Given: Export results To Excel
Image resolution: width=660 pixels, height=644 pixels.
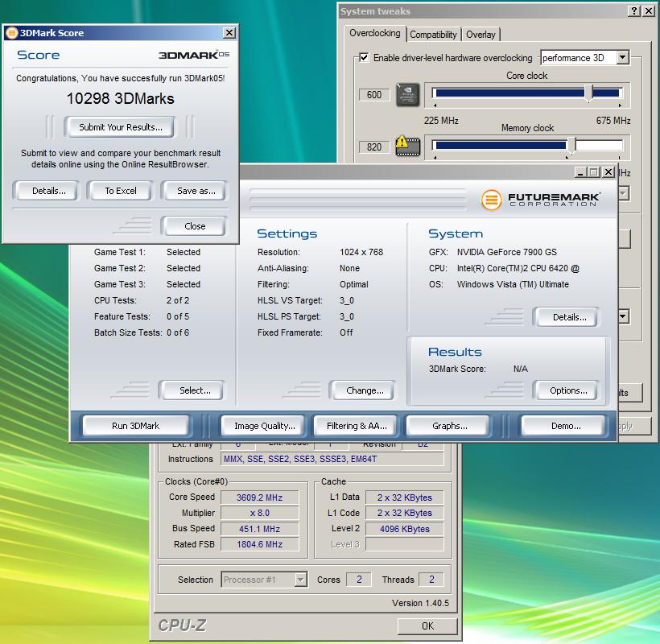Looking at the screenshot, I should coord(121,191).
